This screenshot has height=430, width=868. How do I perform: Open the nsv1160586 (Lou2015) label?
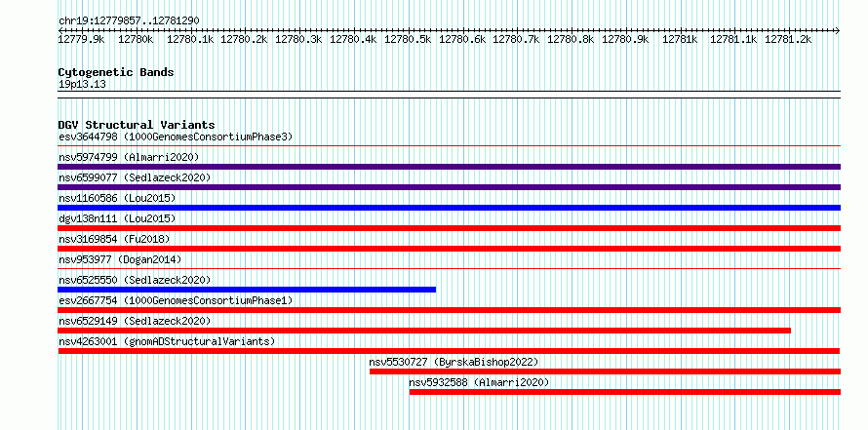tap(117, 198)
